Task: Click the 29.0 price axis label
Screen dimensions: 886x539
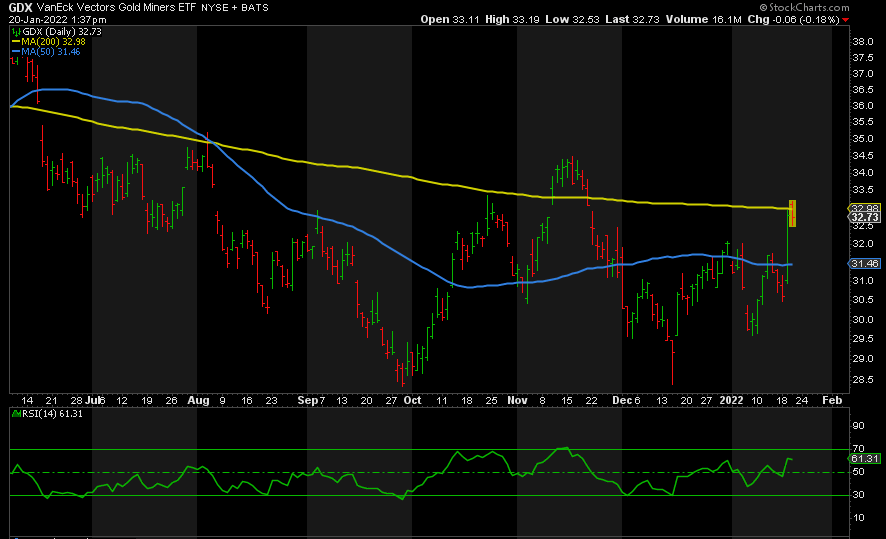Action: coord(863,359)
